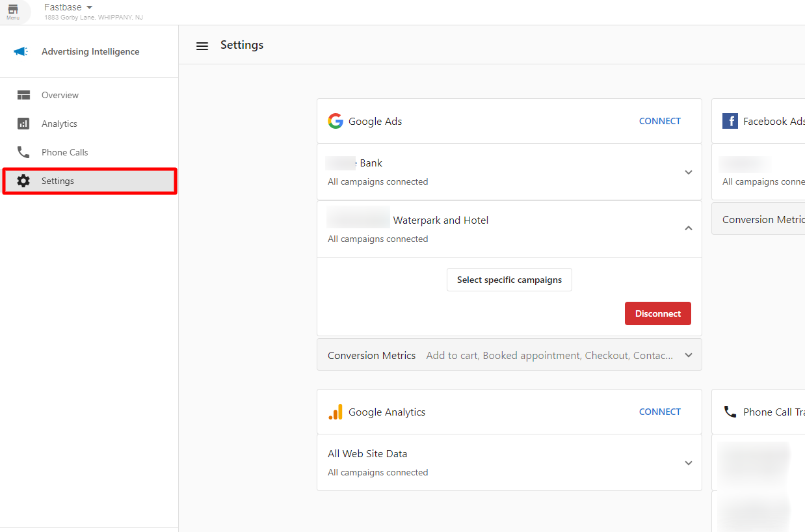This screenshot has width=805, height=532.
Task: Click Select specific campaigns
Action: pos(508,279)
